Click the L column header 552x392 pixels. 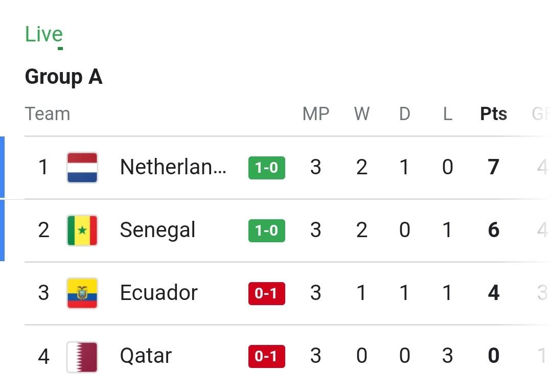tap(447, 113)
